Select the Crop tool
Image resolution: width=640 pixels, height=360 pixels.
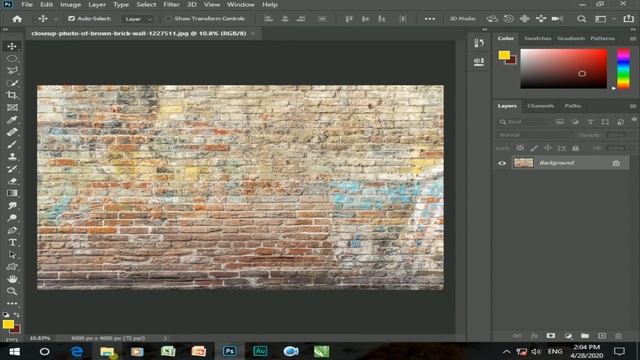[12, 95]
